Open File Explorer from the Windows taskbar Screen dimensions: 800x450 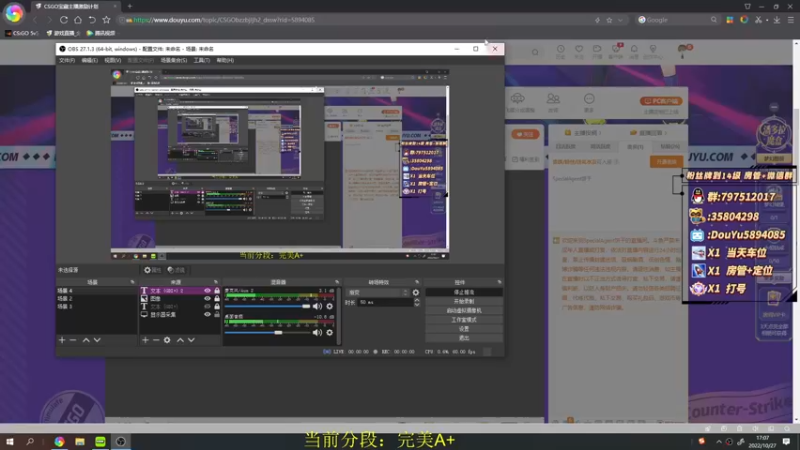(80, 441)
